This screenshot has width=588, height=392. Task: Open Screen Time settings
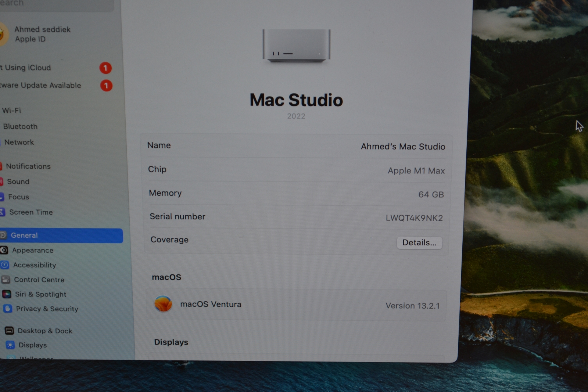31,212
